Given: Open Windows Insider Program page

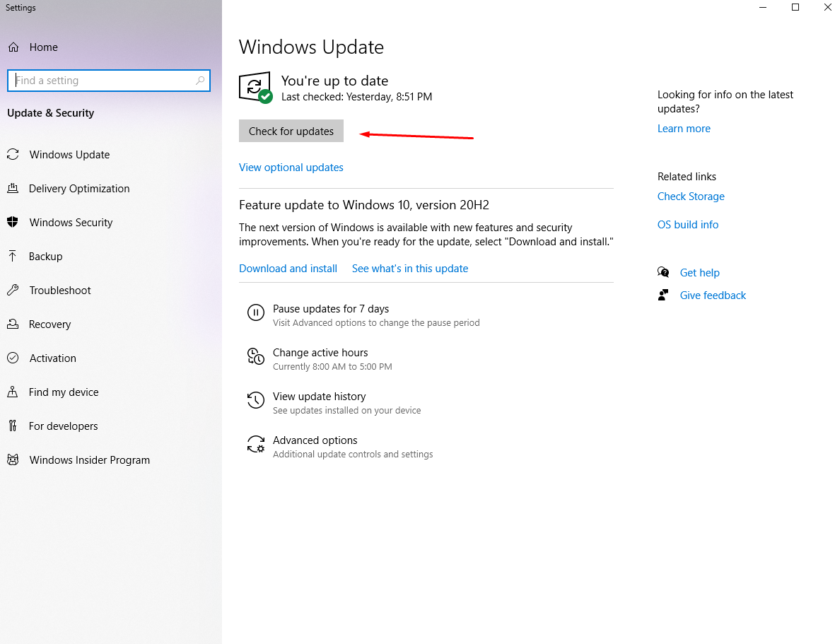Looking at the screenshot, I should 90,460.
